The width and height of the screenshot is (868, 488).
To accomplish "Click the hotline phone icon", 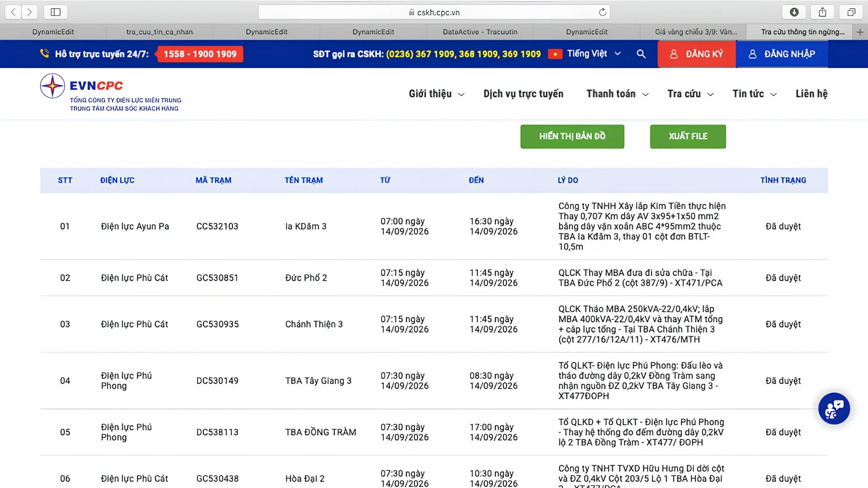I will (x=44, y=54).
